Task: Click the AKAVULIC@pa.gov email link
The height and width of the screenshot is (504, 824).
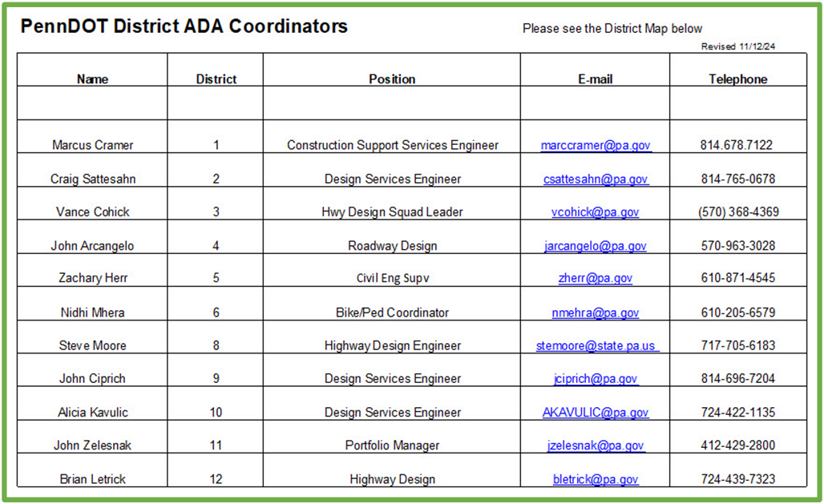Action: pos(596,413)
